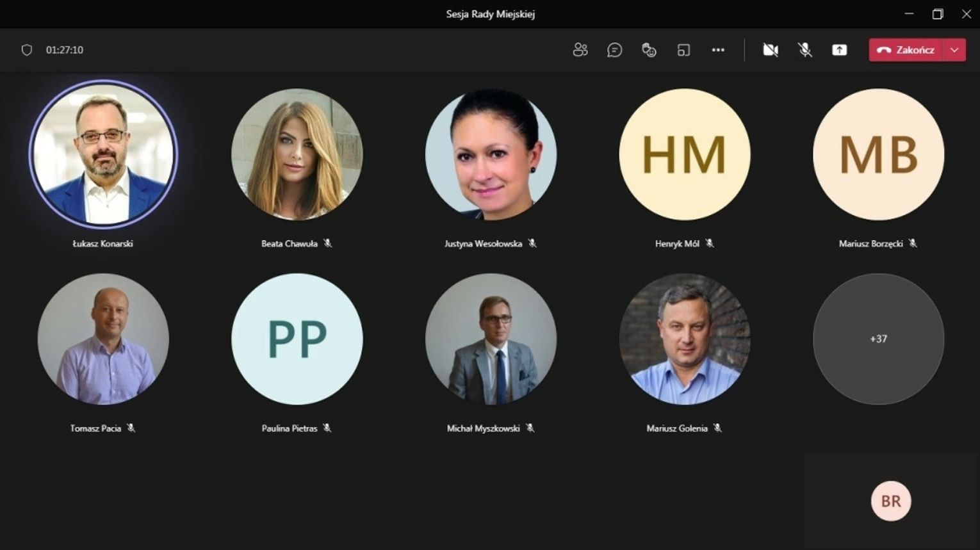Click the HM avatar of Henryk Mól
980x550 pixels.
pos(684,154)
